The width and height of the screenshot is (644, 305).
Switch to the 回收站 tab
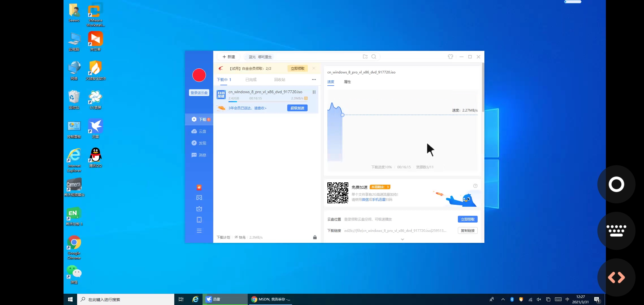tap(280, 80)
